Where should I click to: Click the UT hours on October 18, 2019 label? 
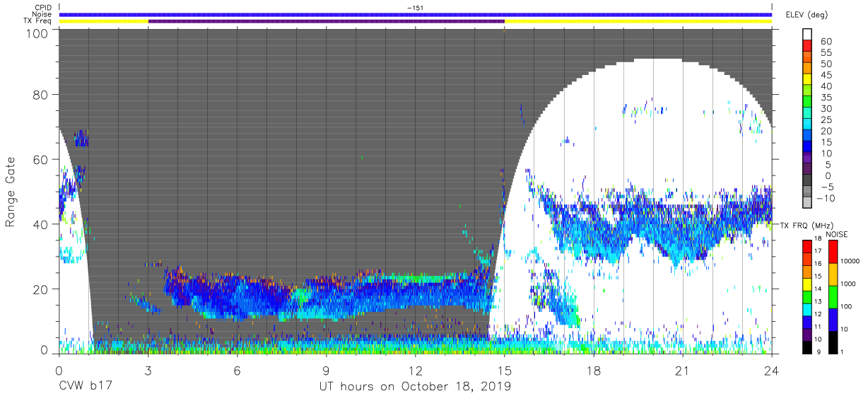coord(414,386)
